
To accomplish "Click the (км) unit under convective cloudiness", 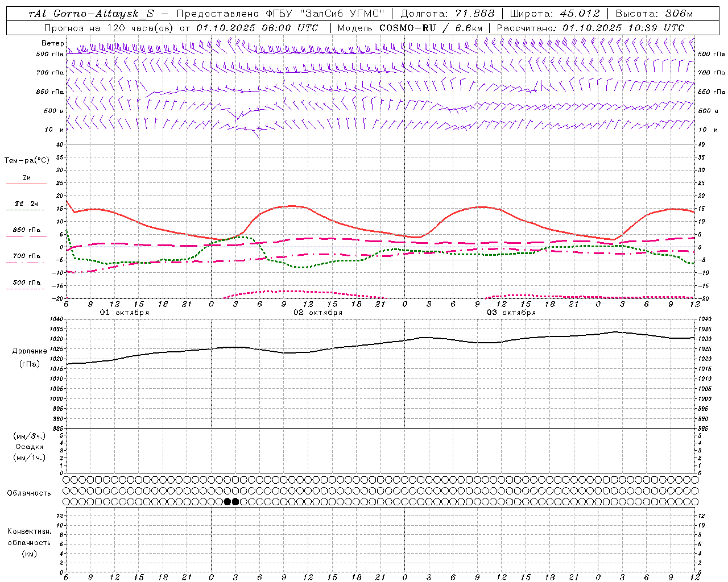I will click(x=29, y=554).
